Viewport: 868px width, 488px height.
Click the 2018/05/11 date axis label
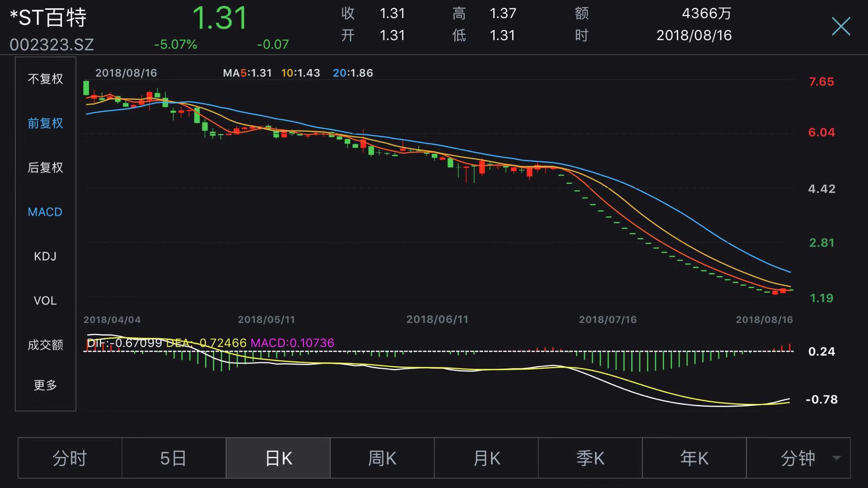click(x=266, y=320)
